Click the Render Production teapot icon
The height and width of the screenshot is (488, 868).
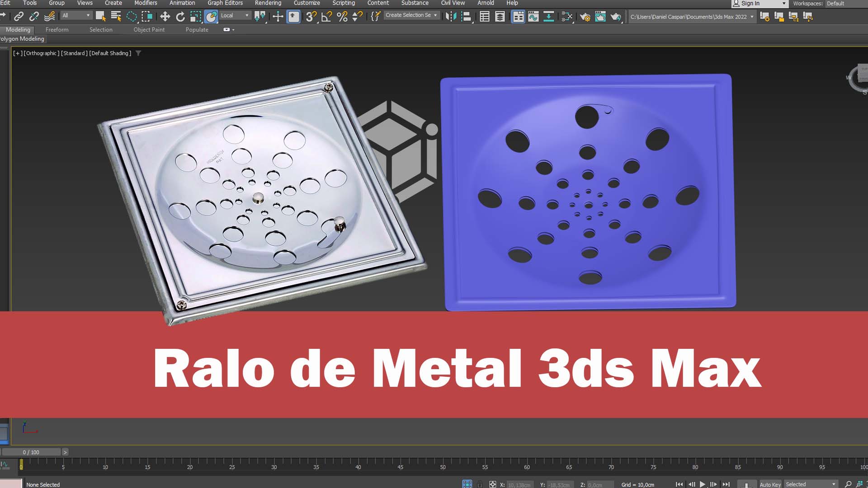click(616, 17)
